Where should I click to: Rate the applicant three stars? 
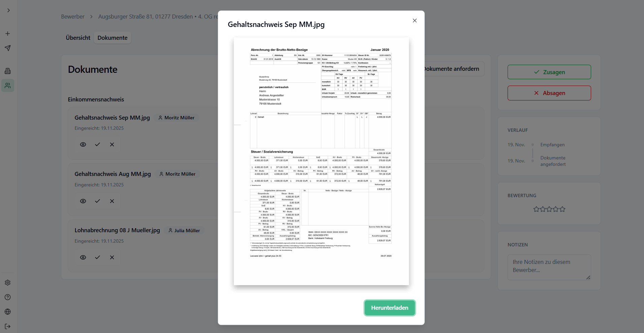[549, 209]
